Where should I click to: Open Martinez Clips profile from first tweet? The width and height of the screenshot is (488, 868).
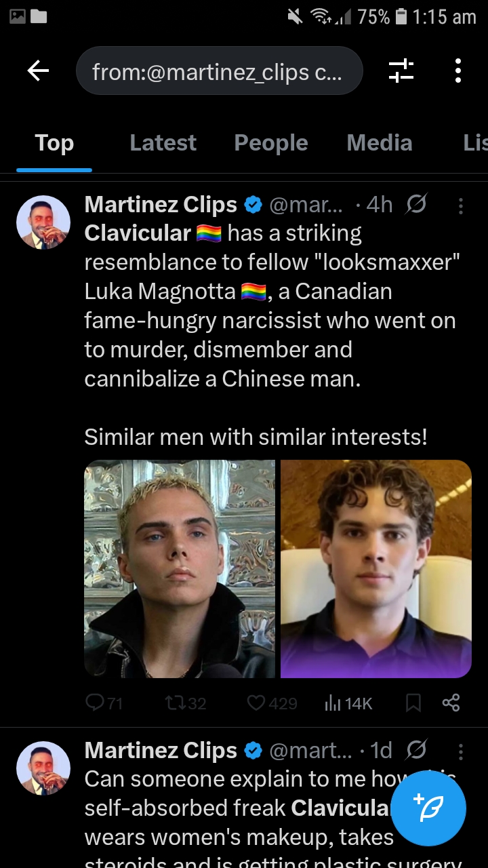point(161,204)
